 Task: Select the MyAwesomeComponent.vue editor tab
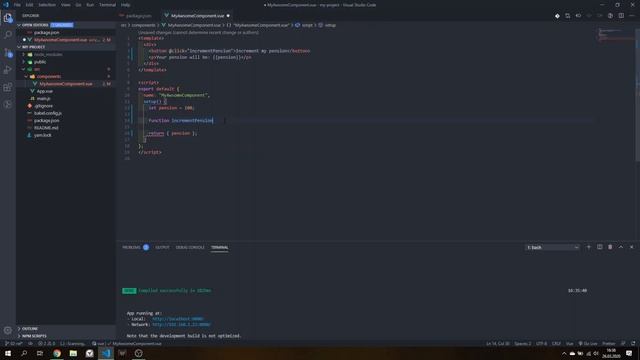(198, 16)
